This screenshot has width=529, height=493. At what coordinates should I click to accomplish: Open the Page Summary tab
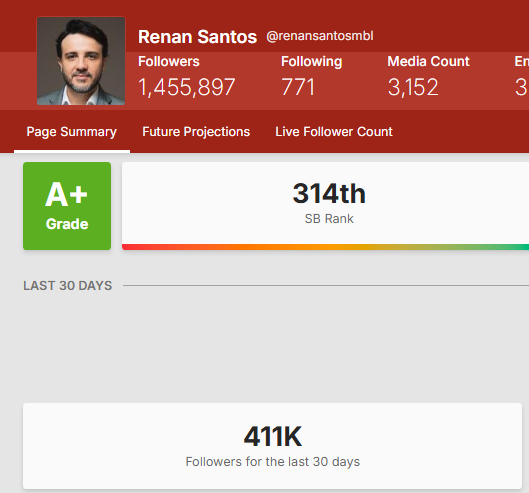72,132
